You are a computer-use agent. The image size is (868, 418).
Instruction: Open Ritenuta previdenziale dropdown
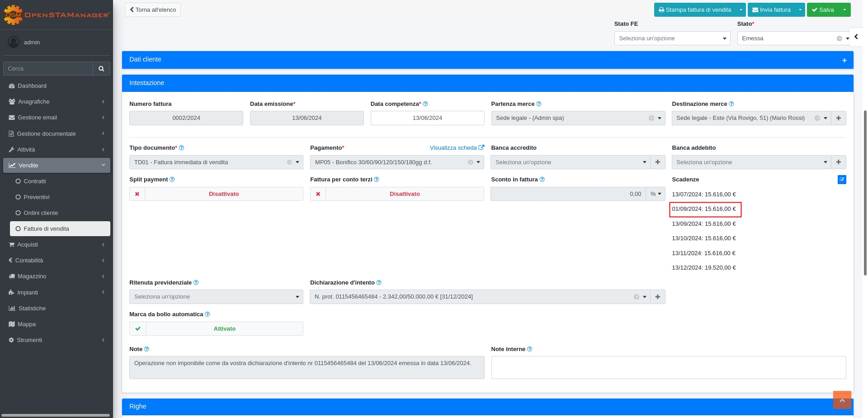[x=216, y=297]
